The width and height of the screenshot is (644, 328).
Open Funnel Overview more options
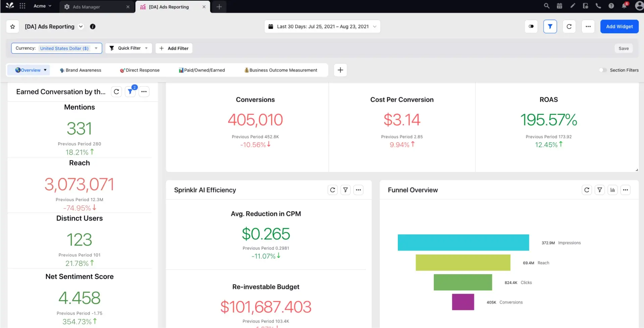[626, 190]
